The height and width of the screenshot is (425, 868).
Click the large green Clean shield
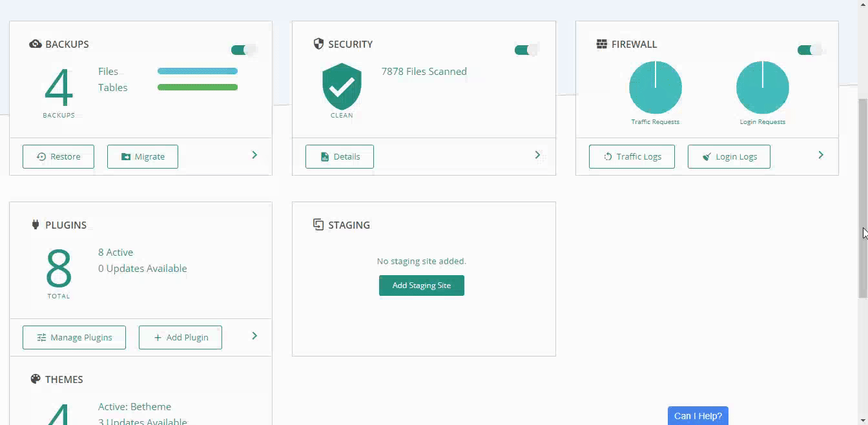click(342, 87)
